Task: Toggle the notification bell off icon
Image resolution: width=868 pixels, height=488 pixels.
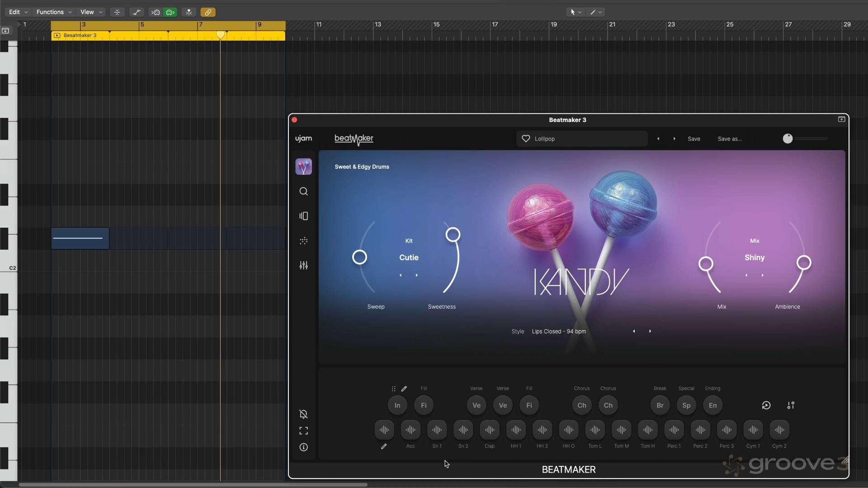Action: pyautogui.click(x=303, y=414)
